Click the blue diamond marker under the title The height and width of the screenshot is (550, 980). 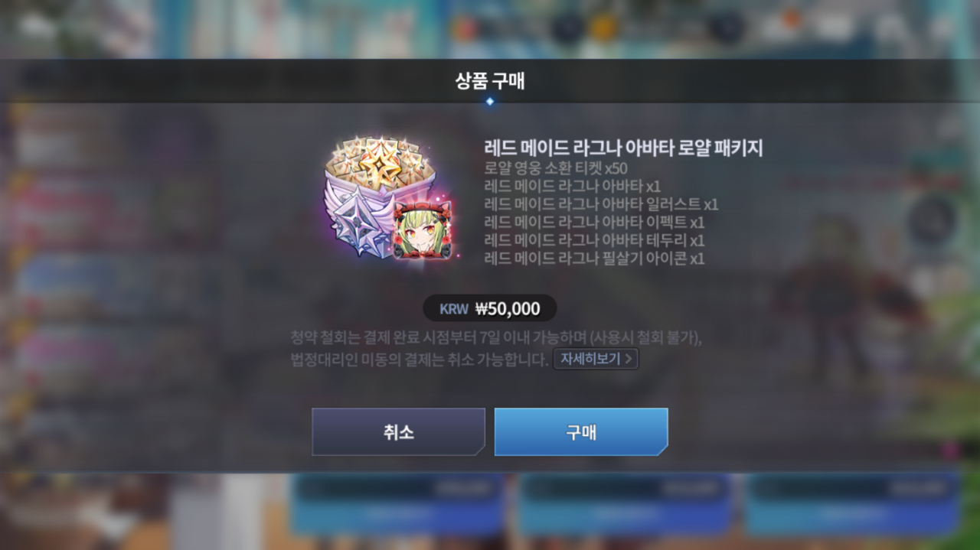point(490,101)
